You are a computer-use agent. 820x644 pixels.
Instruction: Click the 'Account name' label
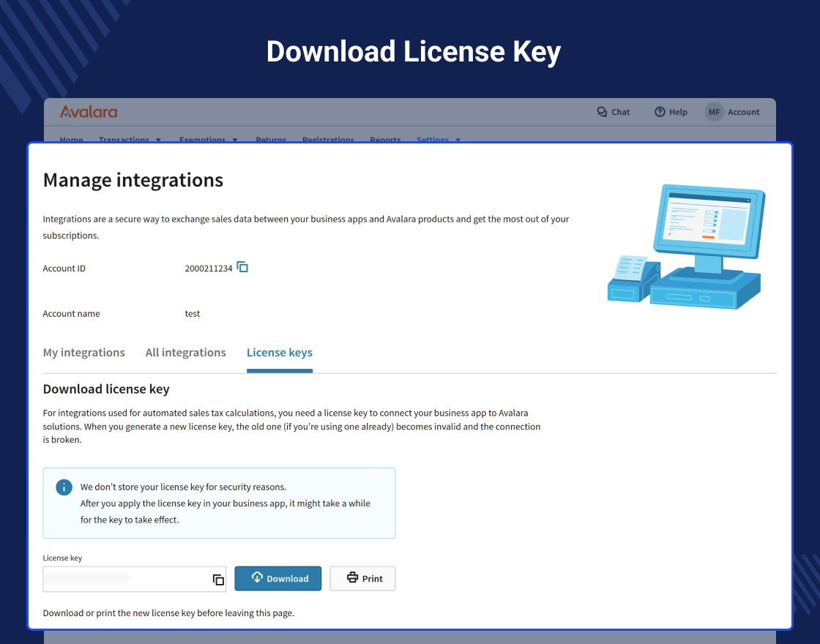[71, 314]
